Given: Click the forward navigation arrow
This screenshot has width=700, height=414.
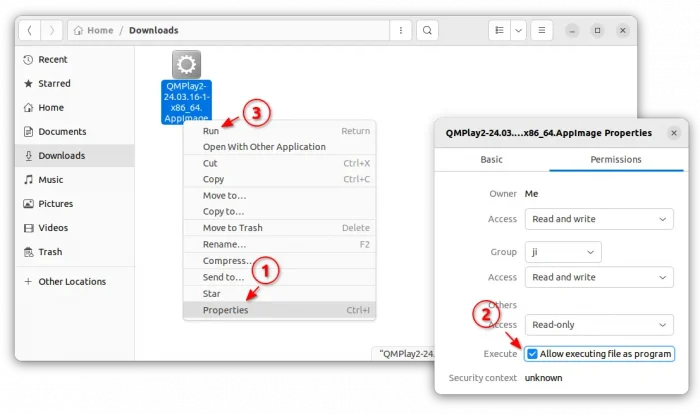Looking at the screenshot, I should 52,30.
